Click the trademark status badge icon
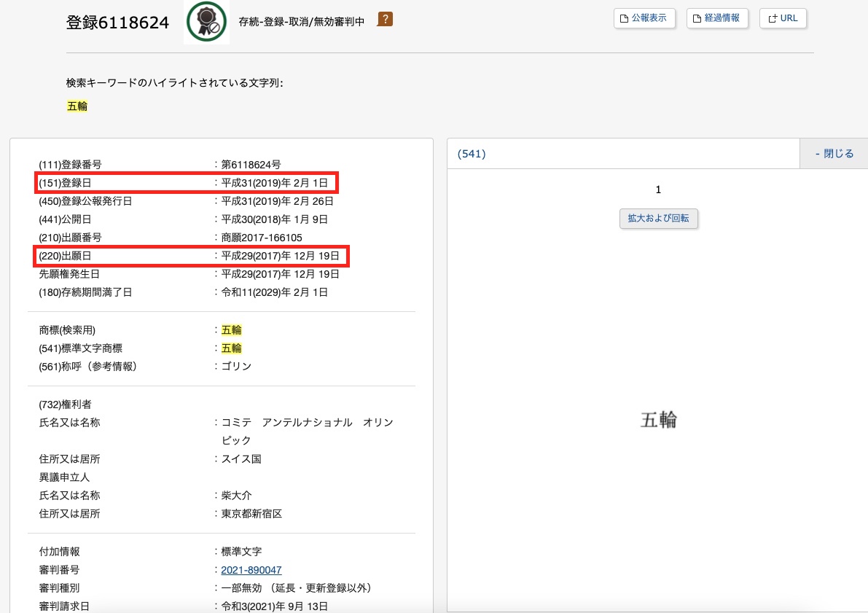 [206, 22]
